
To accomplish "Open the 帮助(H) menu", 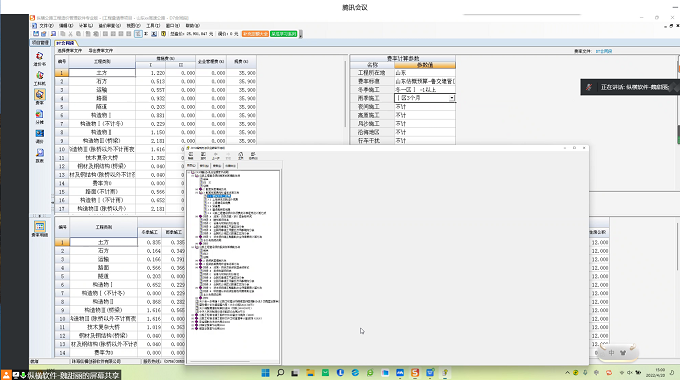I will coord(193,26).
